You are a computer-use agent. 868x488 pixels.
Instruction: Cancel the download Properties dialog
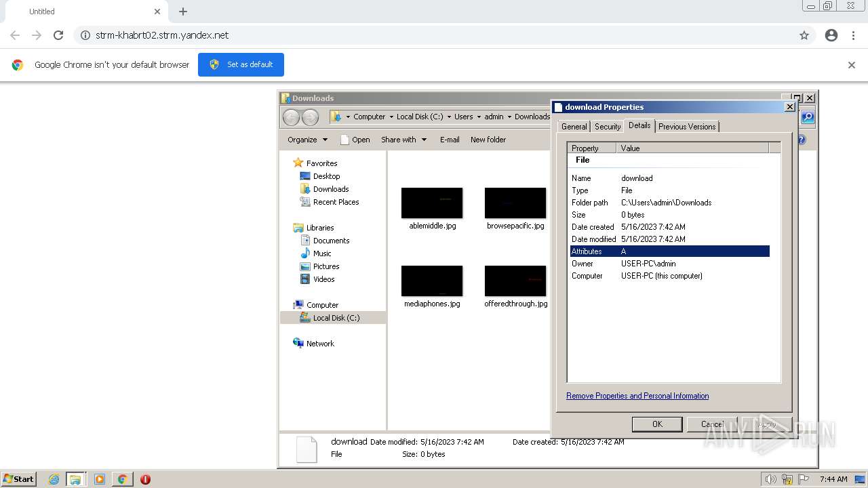point(712,424)
